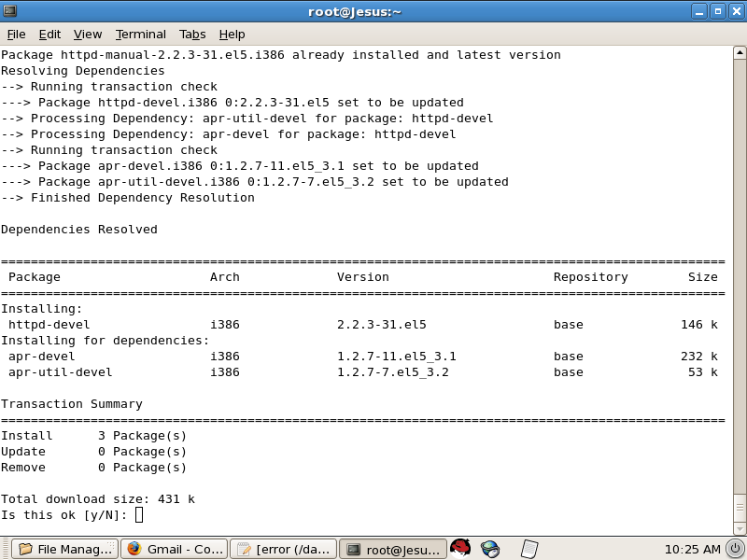The image size is (747, 560).
Task: Click the version '2.2.3-31.el5' cell
Action: coord(382,325)
